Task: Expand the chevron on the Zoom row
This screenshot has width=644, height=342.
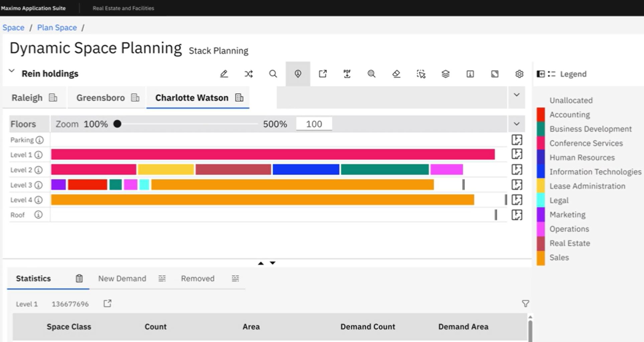Action: click(516, 124)
